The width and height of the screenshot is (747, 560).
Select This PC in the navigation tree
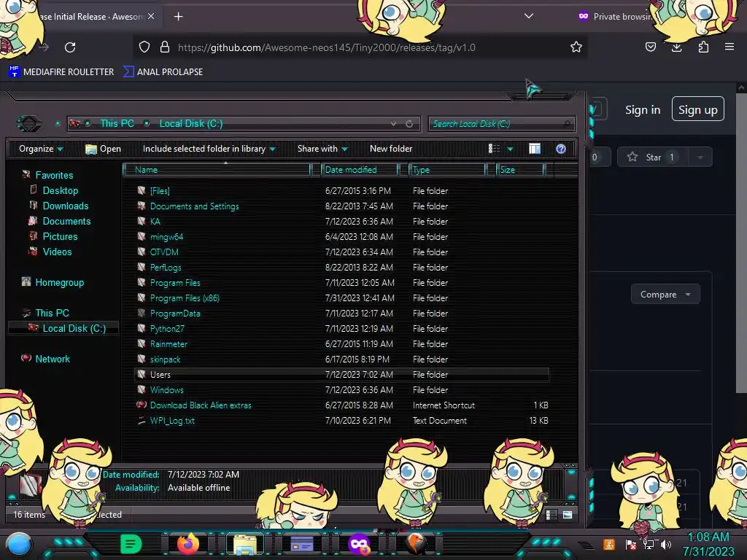[x=52, y=313]
